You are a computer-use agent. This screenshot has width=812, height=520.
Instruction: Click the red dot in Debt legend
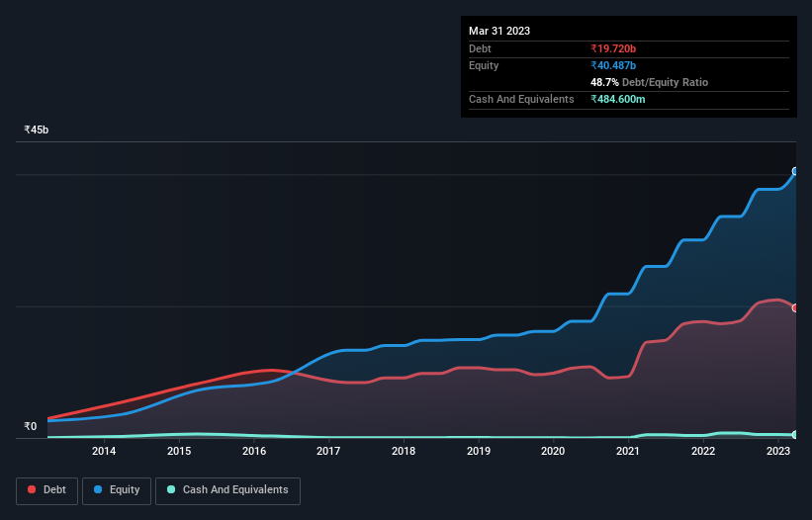click(32, 489)
